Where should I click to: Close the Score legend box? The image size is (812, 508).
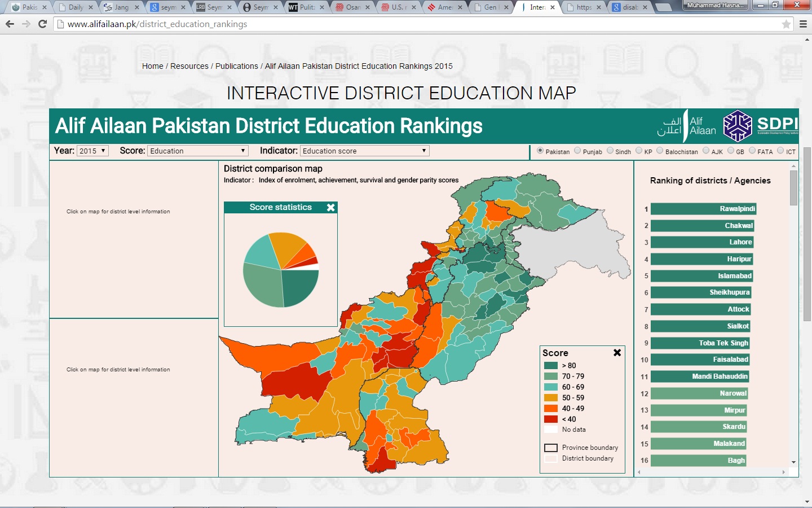[x=617, y=352]
